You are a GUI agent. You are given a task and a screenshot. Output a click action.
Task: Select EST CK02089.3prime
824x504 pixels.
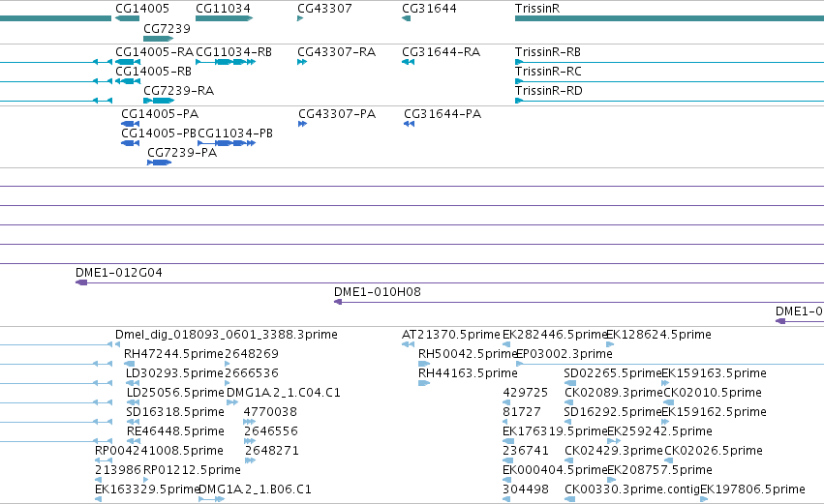tap(613, 393)
